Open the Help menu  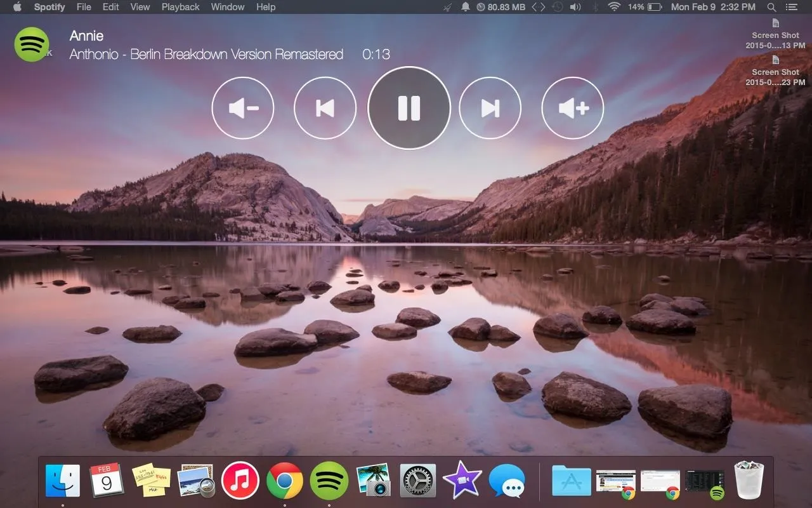(266, 7)
